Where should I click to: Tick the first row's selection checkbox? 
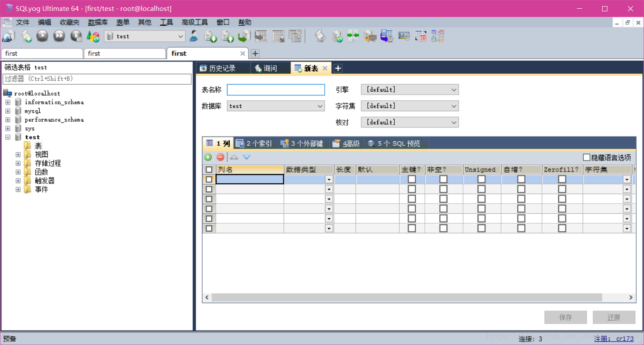click(x=209, y=179)
